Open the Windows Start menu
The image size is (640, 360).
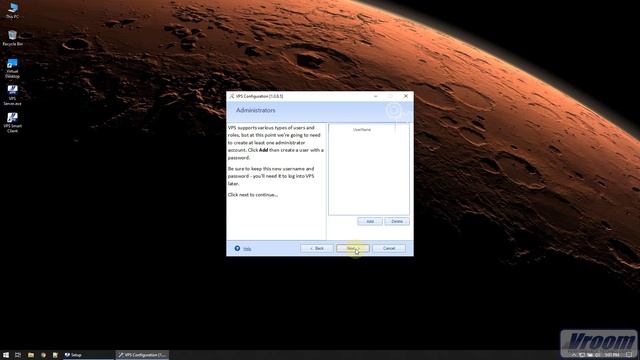coord(6,355)
